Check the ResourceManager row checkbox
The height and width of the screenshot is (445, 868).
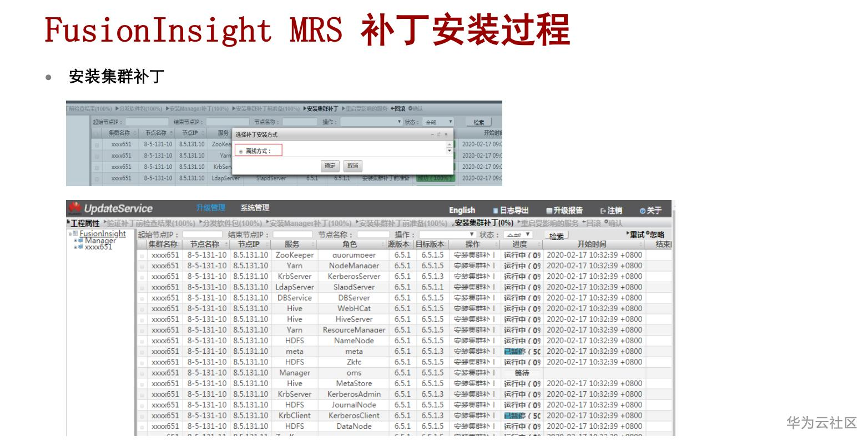pyautogui.click(x=142, y=330)
